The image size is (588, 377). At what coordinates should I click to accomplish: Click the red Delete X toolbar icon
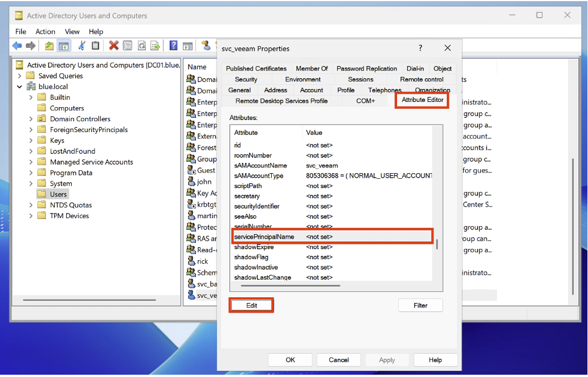[114, 46]
